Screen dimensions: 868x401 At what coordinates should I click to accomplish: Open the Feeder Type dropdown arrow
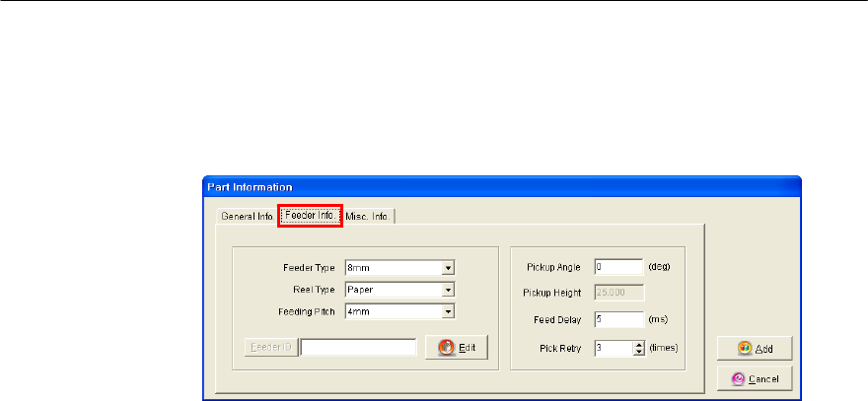coord(449,268)
